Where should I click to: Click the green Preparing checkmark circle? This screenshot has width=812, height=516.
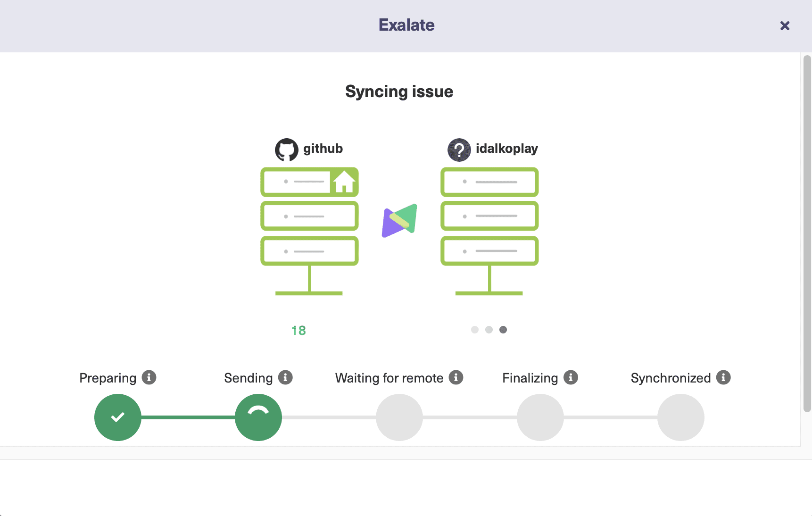tap(117, 417)
